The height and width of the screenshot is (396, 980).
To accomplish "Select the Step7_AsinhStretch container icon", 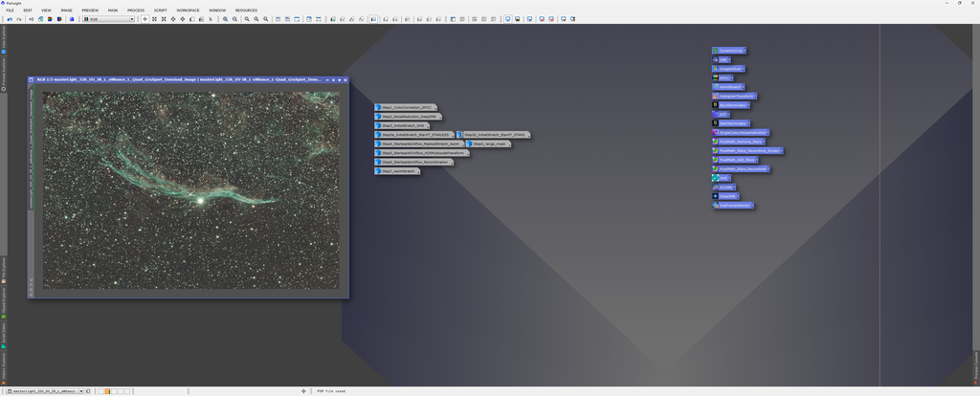I will (x=397, y=171).
